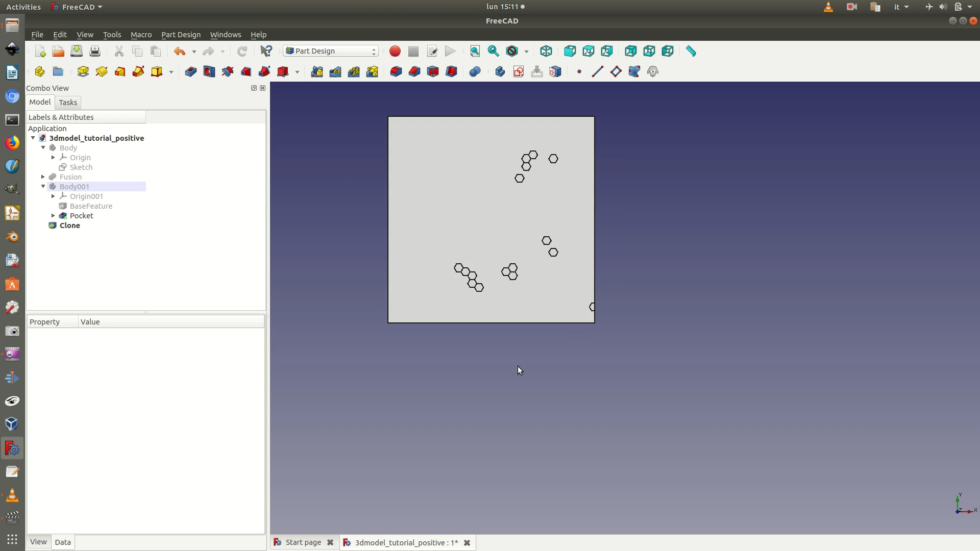Viewport: 980px width, 551px height.
Task: Open Firefox from the dock
Action: point(12,142)
